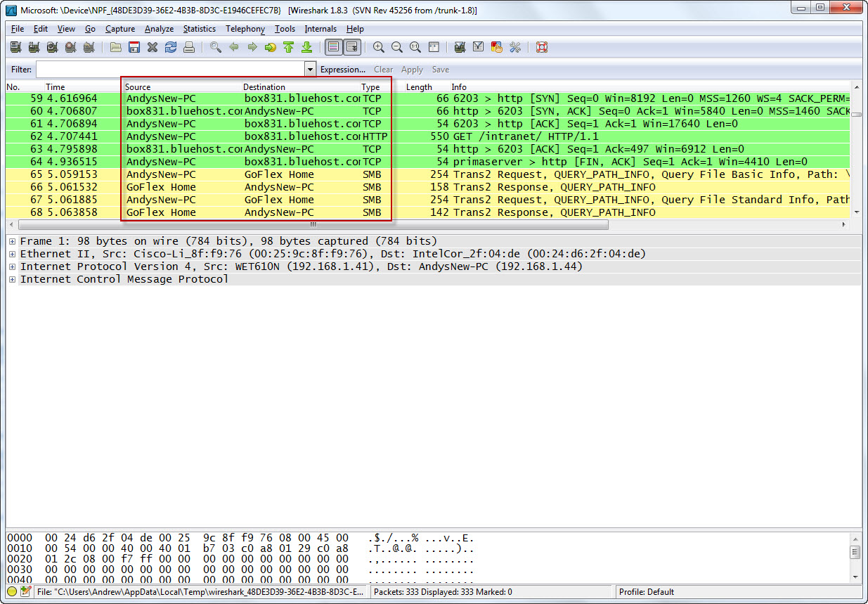This screenshot has width=868, height=604.
Task: Open the Preferences tools icon
Action: [x=515, y=48]
